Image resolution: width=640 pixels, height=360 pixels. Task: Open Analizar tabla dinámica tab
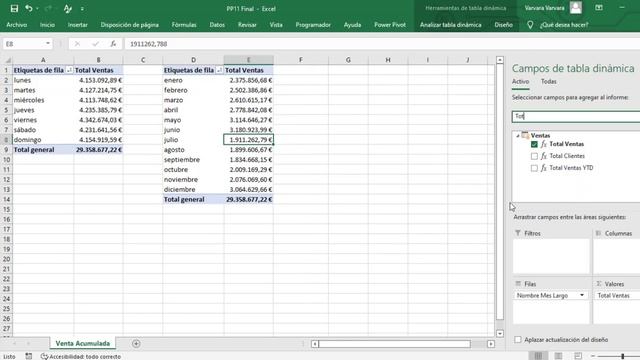451,25
